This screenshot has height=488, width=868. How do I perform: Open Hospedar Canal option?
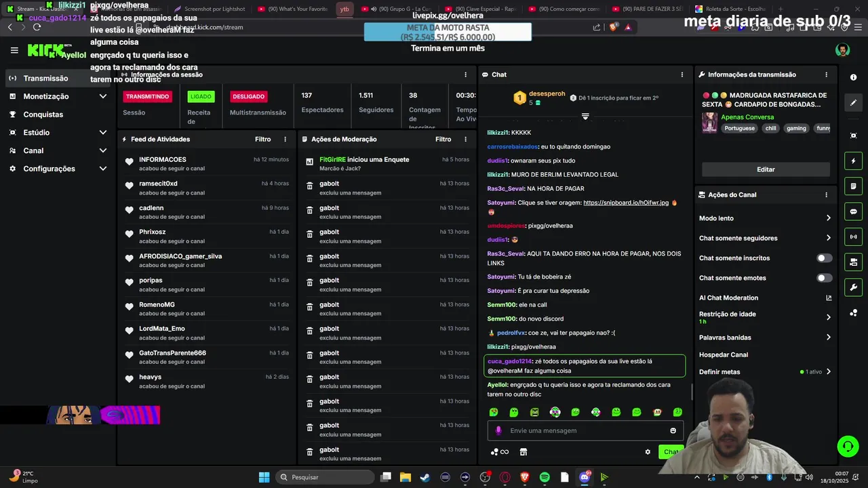tap(724, 354)
